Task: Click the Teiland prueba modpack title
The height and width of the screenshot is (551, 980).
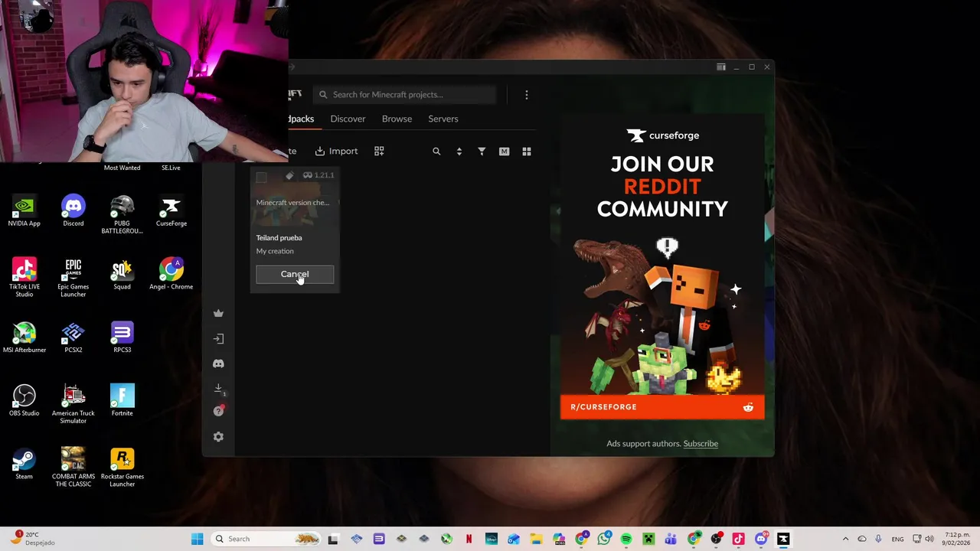Action: (x=279, y=238)
